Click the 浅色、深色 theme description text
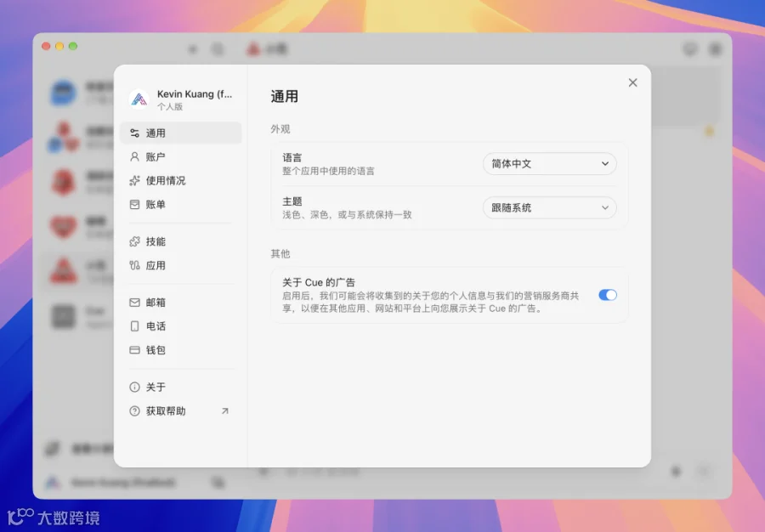This screenshot has width=765, height=532. click(x=347, y=215)
